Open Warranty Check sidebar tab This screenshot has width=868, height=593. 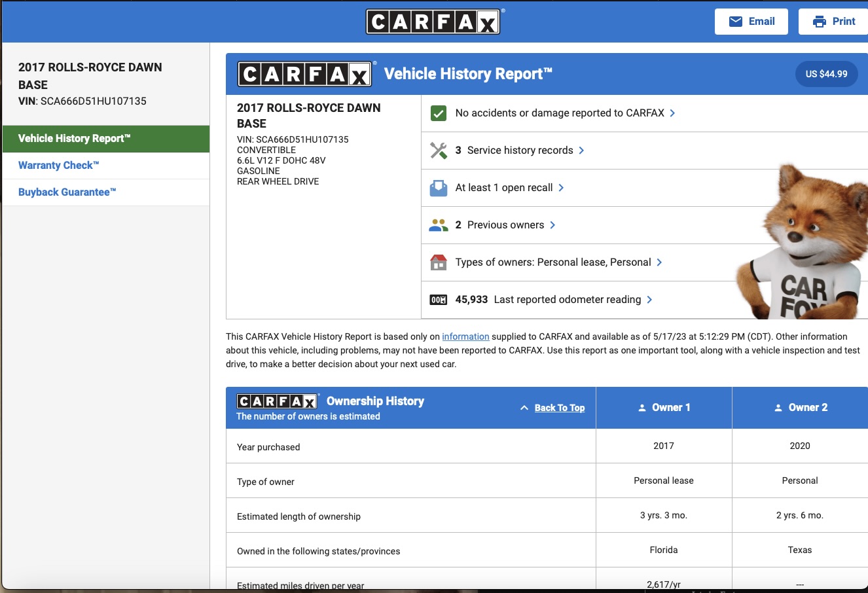(x=106, y=166)
